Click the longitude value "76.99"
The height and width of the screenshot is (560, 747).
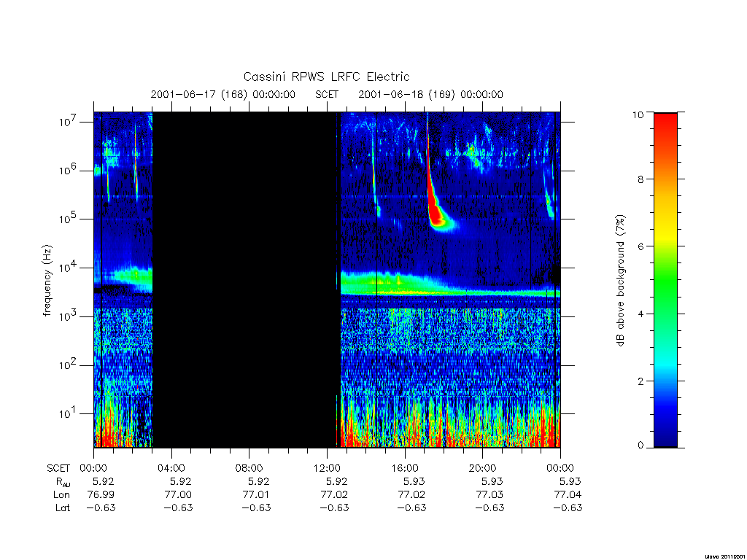point(101,495)
